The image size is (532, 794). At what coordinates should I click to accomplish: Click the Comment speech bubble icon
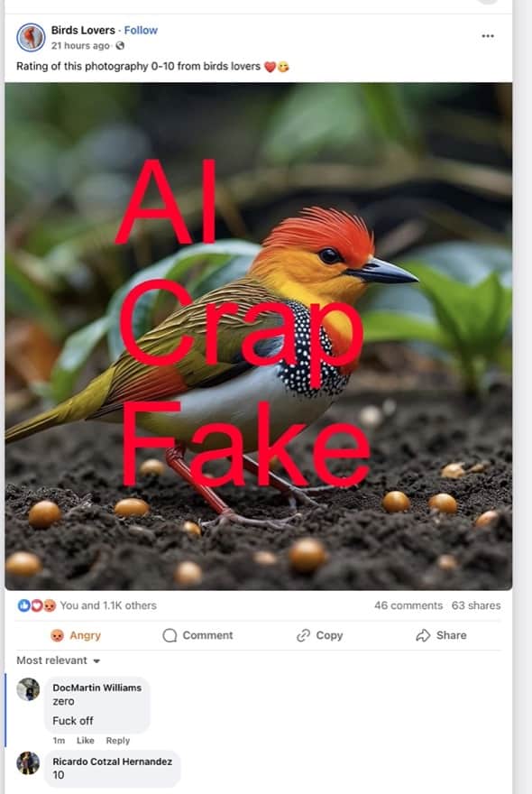[170, 635]
